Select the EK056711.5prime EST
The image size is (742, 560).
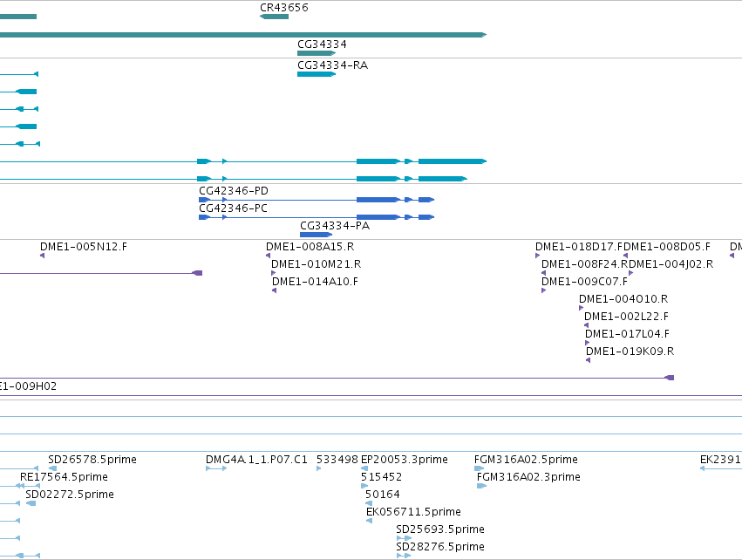369,521
